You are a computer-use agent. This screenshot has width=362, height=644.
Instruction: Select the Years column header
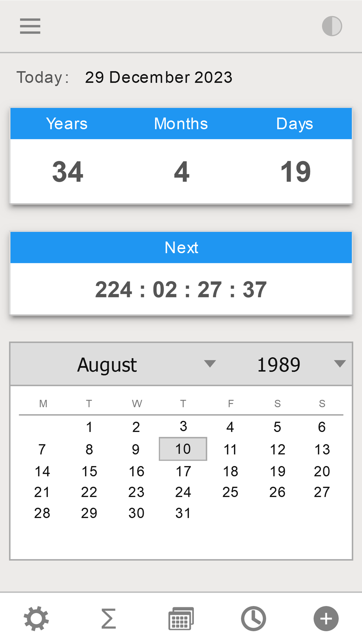pyautogui.click(x=67, y=123)
